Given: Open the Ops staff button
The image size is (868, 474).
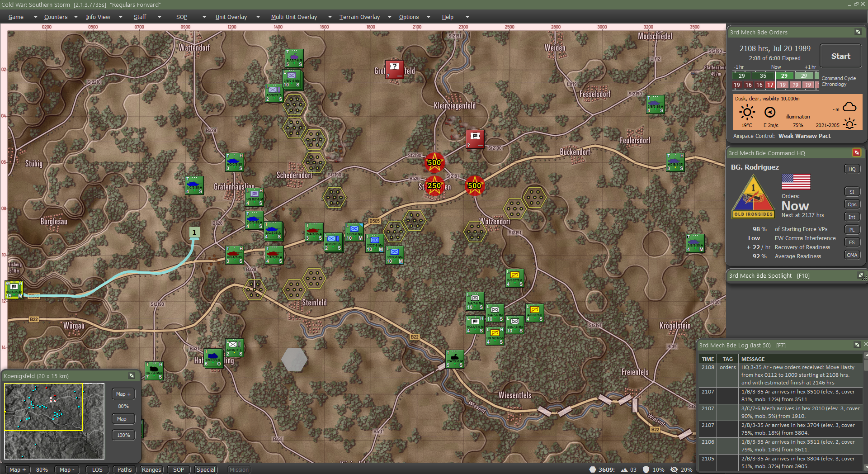Looking at the screenshot, I should (x=852, y=204).
